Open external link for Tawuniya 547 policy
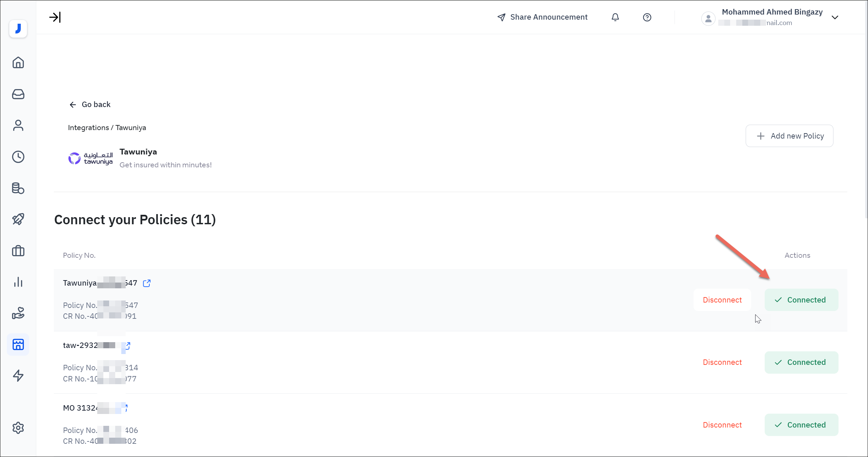Viewport: 868px width, 457px height. click(x=147, y=283)
